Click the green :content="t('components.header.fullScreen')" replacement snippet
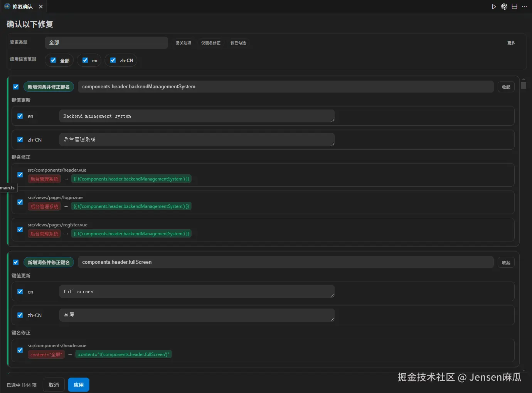Image resolution: width=532 pixels, height=393 pixels. [x=123, y=354]
